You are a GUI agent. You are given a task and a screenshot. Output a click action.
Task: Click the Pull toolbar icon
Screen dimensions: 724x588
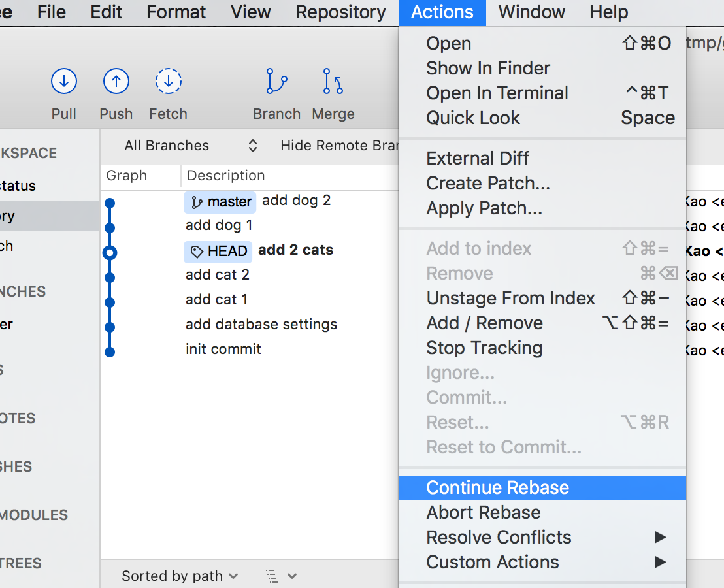coord(64,82)
